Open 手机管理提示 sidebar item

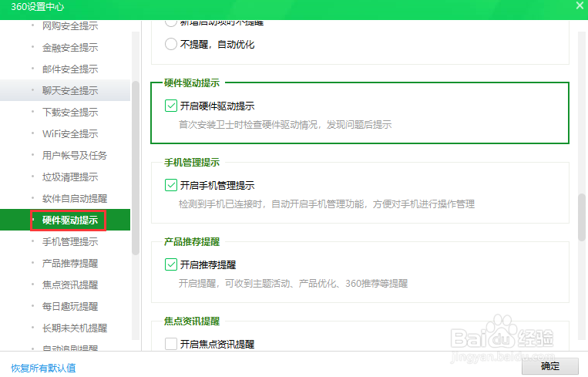tap(70, 241)
